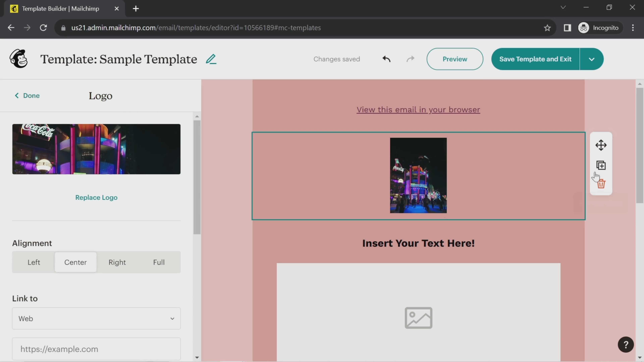Select the Insert Your Text Here heading
Screen dimensions: 644x362
418,243
